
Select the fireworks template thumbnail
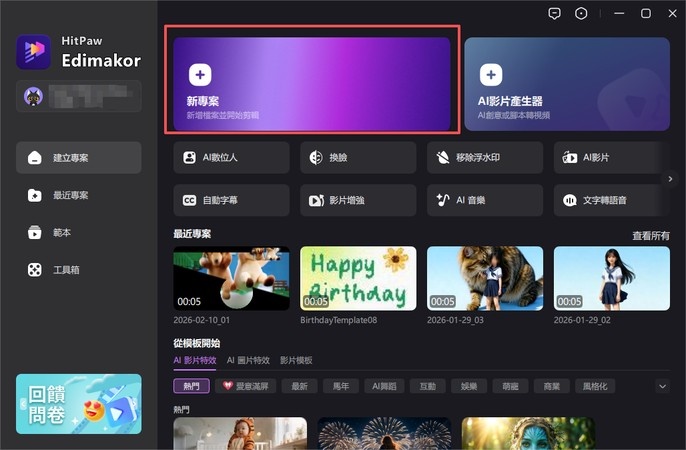click(384, 433)
